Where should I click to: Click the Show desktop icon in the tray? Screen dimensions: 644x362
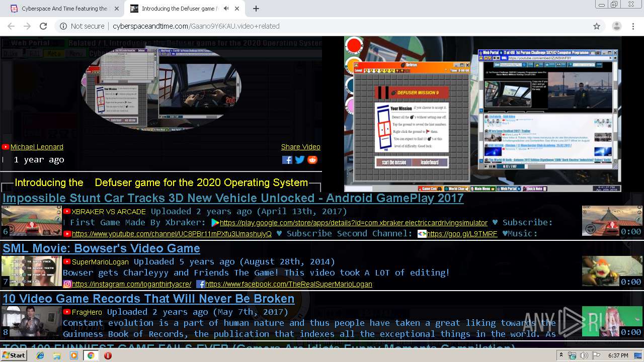click(638, 355)
